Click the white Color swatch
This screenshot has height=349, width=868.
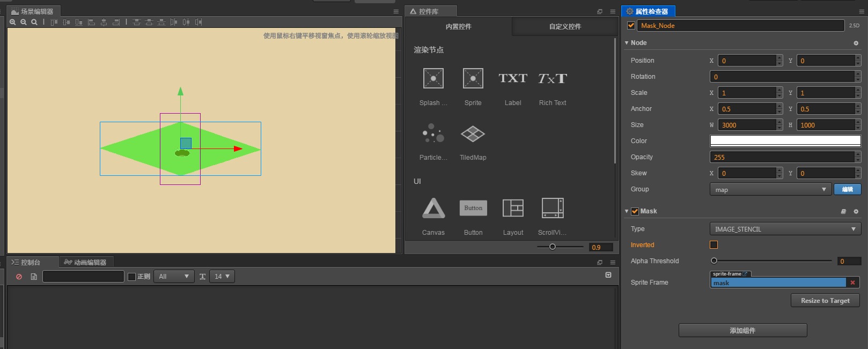(785, 141)
